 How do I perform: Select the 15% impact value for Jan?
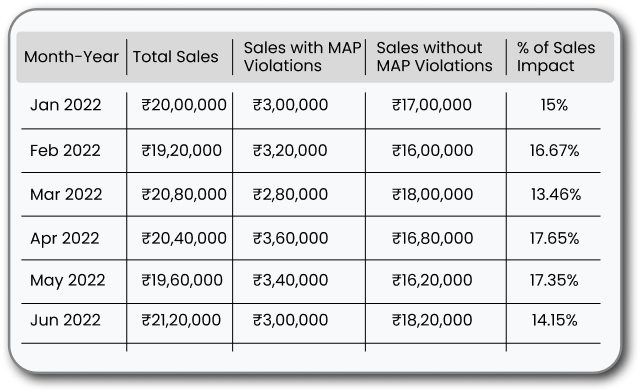554,105
